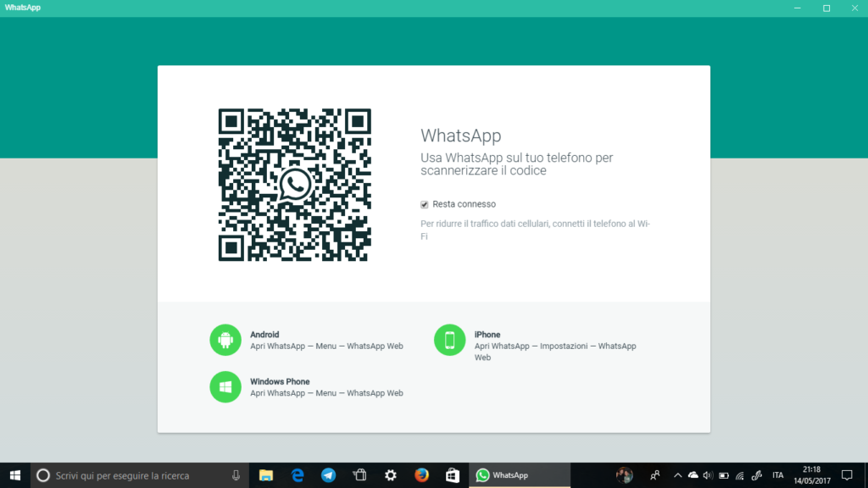Open Microsoft Store from the taskbar
The image size is (868, 488).
pos(453,475)
